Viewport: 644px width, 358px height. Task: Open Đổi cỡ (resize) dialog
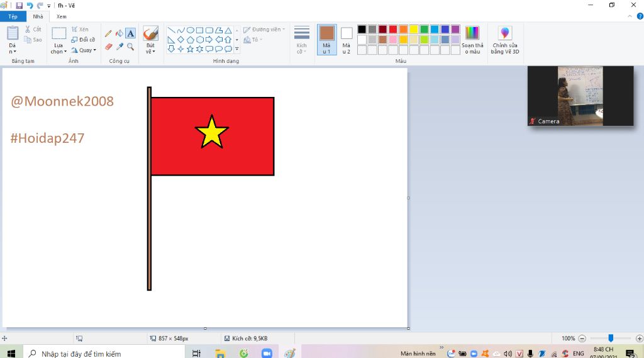click(x=83, y=40)
